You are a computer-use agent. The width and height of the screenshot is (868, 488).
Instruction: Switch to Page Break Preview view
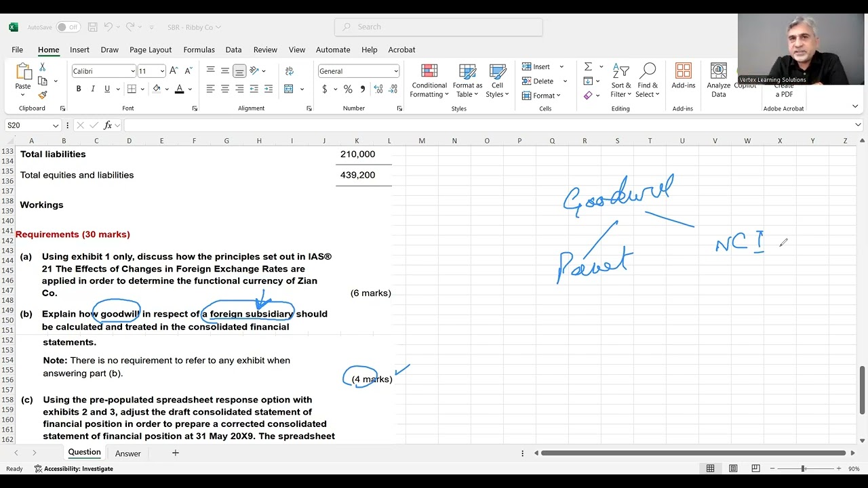coord(755,468)
